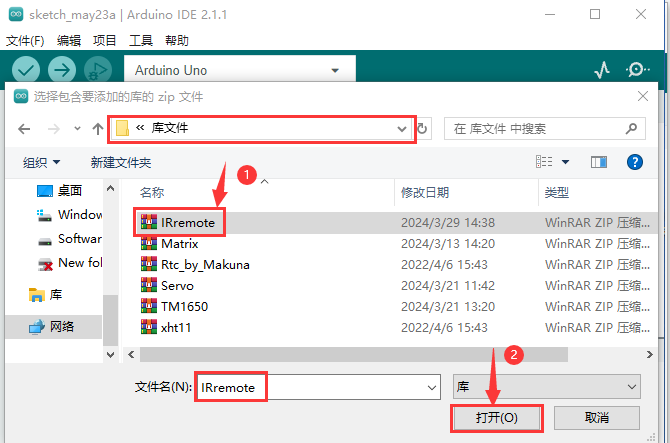
Task: Select the Software drive in navigation pane
Action: click(x=70, y=238)
